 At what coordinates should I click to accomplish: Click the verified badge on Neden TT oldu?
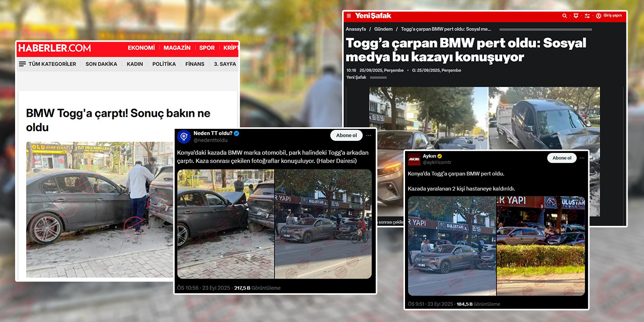[236, 133]
